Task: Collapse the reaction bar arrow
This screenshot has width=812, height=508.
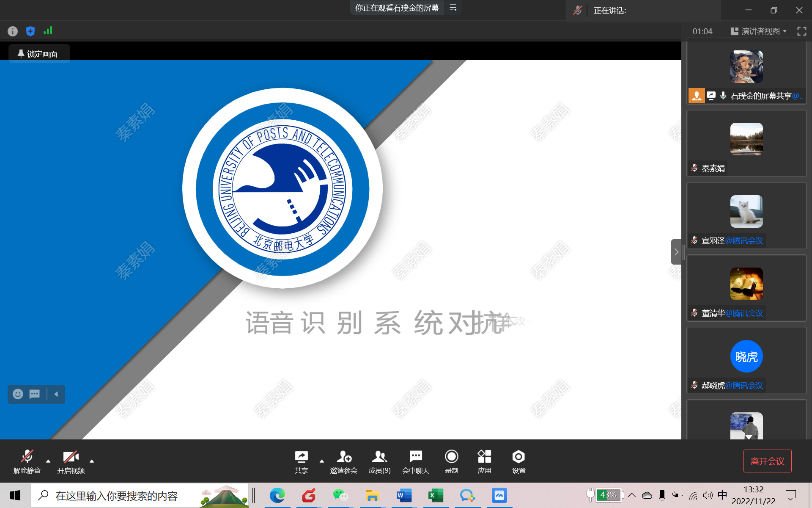Action: point(56,394)
